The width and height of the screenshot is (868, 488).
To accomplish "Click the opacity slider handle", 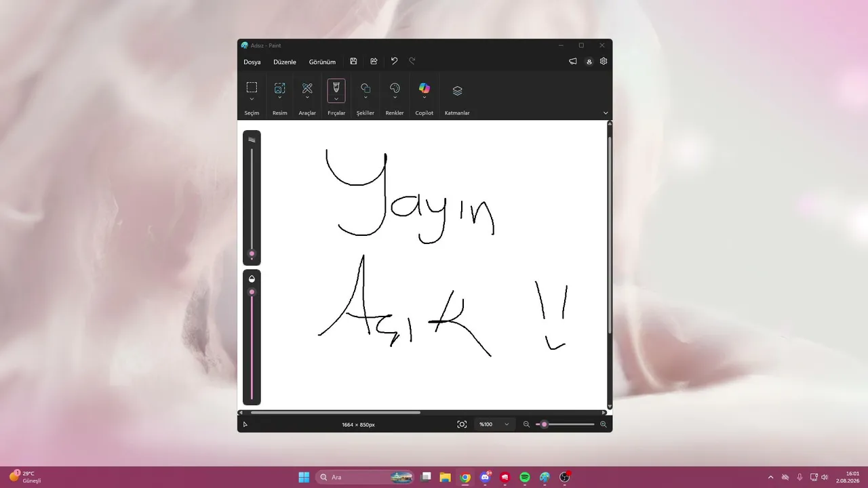I will 252,292.
